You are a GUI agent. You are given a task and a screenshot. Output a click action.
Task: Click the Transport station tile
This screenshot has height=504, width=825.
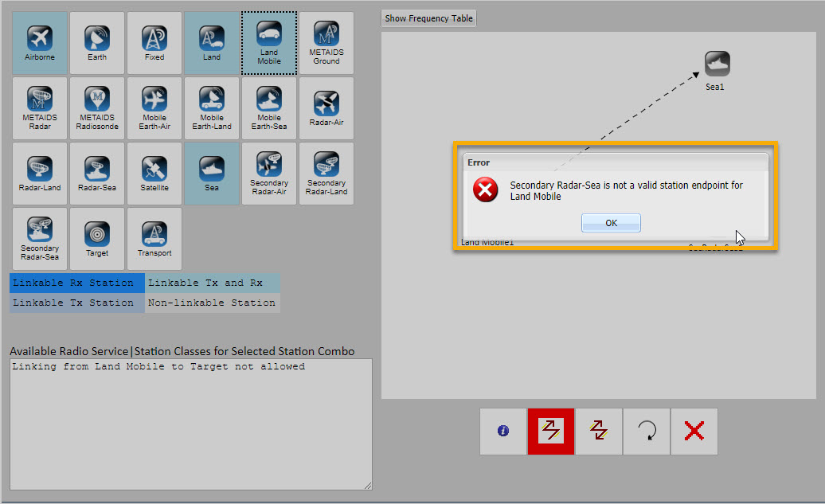(154, 238)
